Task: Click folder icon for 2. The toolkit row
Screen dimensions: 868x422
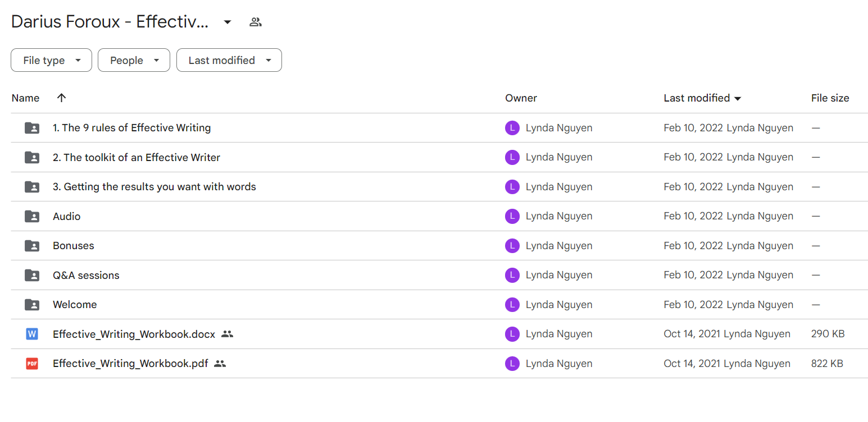Action: click(32, 157)
